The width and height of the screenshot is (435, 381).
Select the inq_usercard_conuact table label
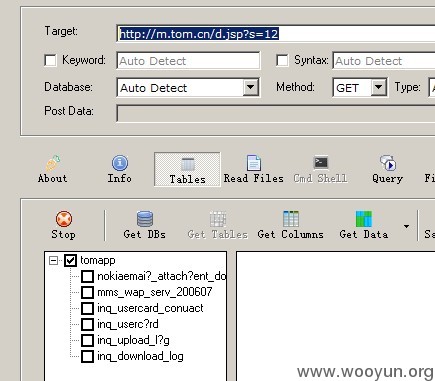pyautogui.click(x=150, y=308)
